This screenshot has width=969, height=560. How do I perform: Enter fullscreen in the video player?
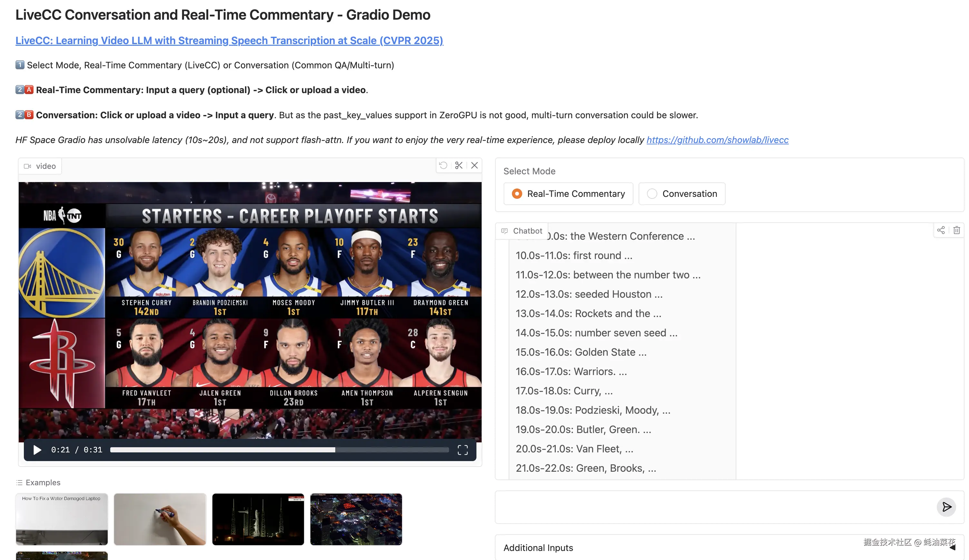point(463,450)
